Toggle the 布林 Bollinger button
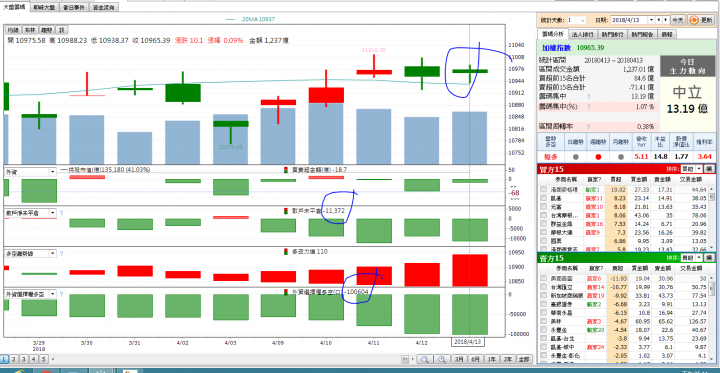Screen dimensions: 720x373 pyautogui.click(x=30, y=30)
